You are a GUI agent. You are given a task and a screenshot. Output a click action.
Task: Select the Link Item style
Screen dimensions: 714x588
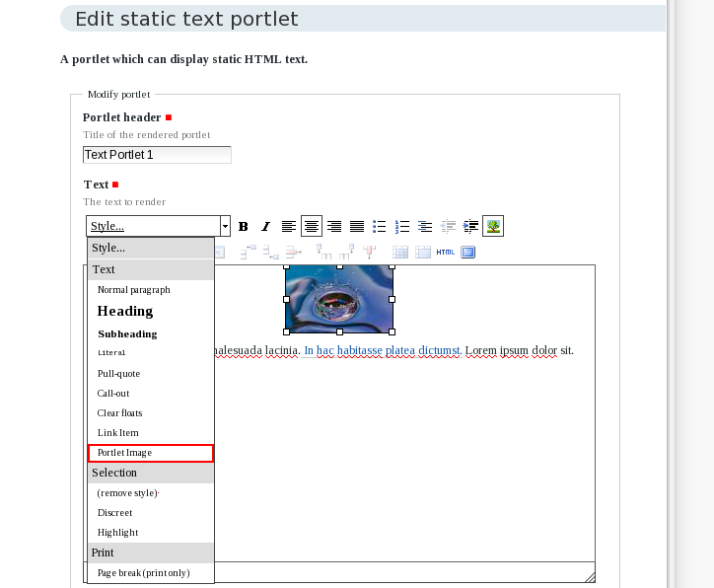click(151, 433)
